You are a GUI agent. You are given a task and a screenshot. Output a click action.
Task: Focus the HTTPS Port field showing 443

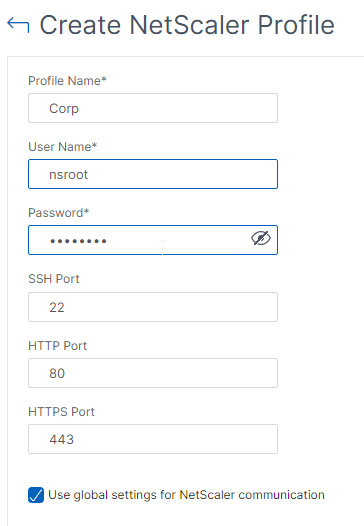pos(153,439)
